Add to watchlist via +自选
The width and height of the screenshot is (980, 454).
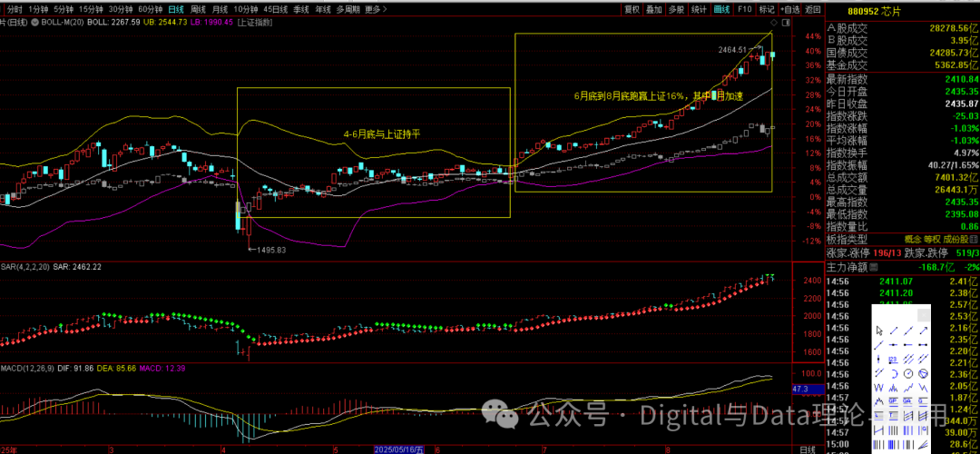pos(790,9)
